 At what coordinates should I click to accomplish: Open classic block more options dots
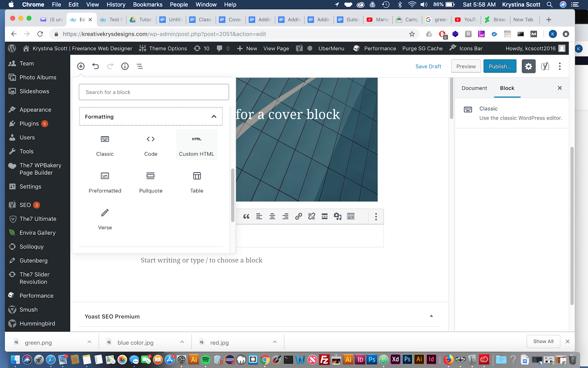click(x=376, y=216)
